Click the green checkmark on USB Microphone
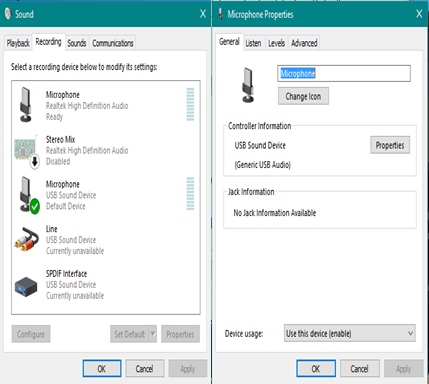This screenshot has height=384, width=429. (35, 207)
